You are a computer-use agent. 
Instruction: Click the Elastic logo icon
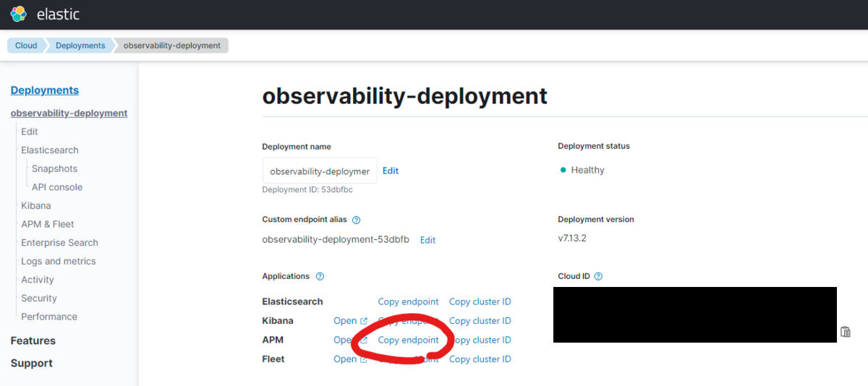click(x=19, y=14)
